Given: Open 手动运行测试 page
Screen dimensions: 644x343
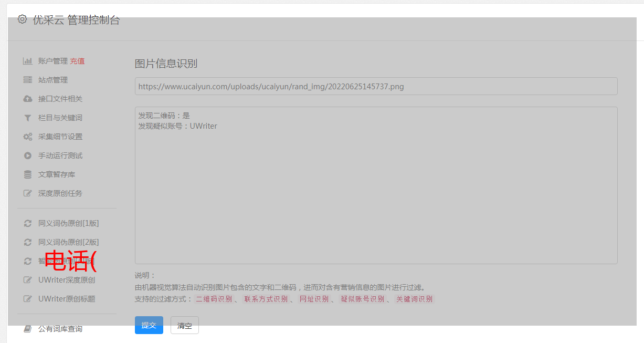Looking at the screenshot, I should pyautogui.click(x=60, y=155).
